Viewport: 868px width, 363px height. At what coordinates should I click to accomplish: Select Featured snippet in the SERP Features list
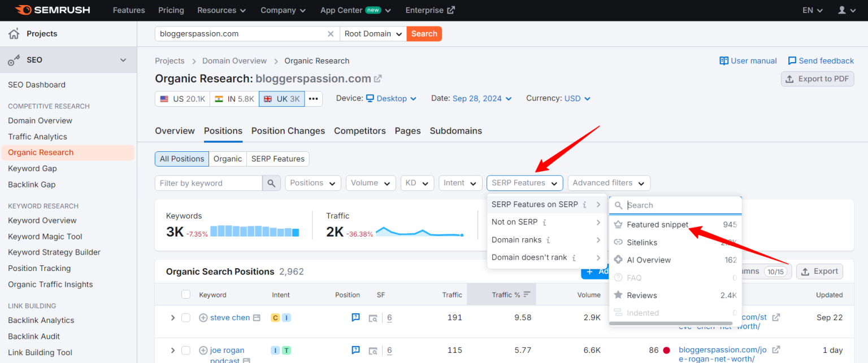(657, 224)
